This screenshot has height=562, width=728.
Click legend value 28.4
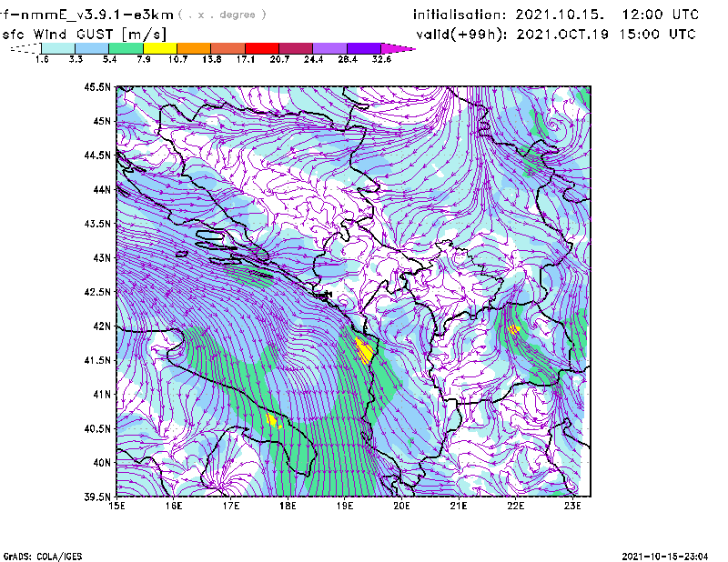[x=348, y=59]
